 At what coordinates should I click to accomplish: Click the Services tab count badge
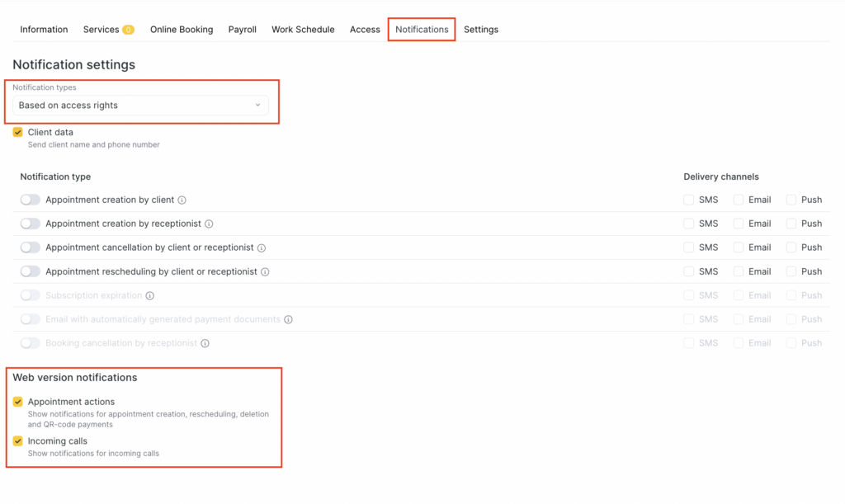[x=128, y=30]
